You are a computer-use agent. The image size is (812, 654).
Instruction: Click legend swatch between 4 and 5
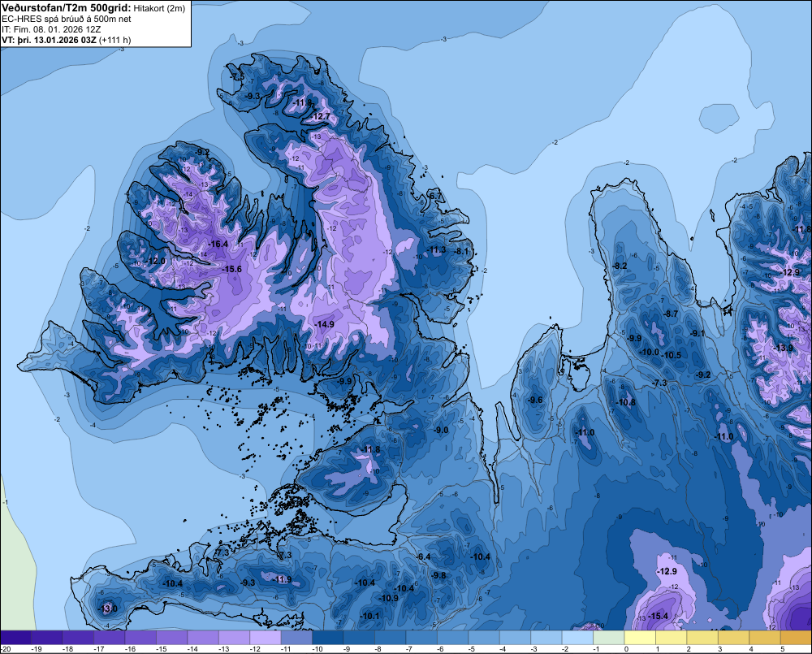(x=764, y=638)
